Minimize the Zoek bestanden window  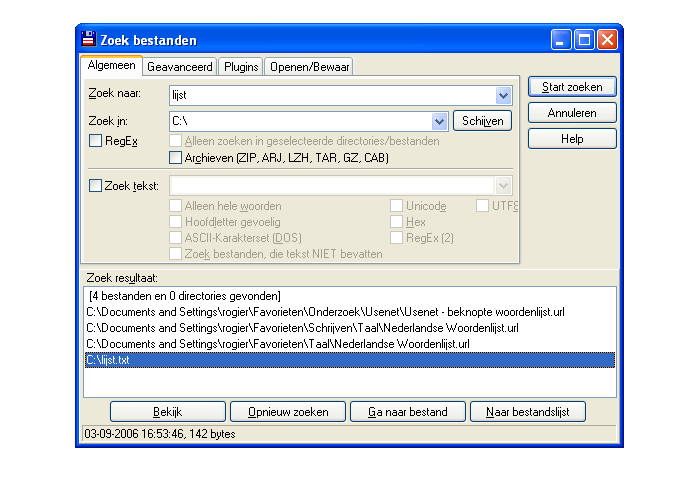coord(561,40)
